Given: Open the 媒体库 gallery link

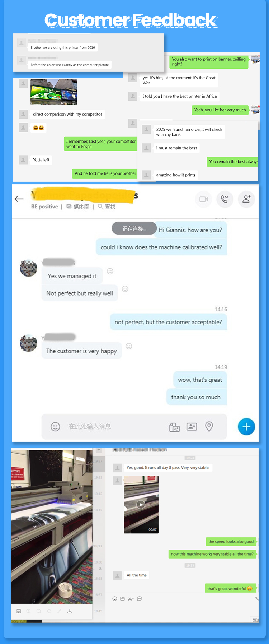Looking at the screenshot, I should tap(78, 207).
